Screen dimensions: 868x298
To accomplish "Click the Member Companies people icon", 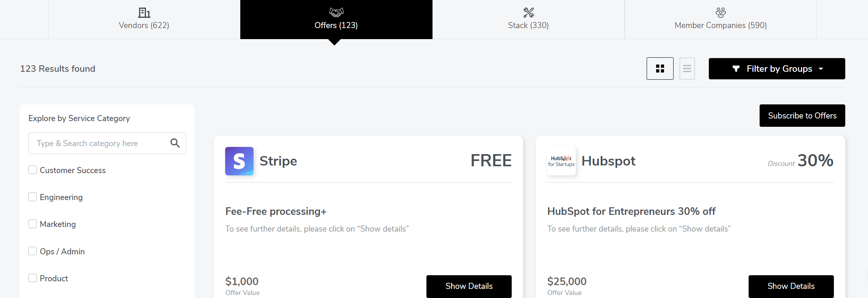I will (721, 13).
